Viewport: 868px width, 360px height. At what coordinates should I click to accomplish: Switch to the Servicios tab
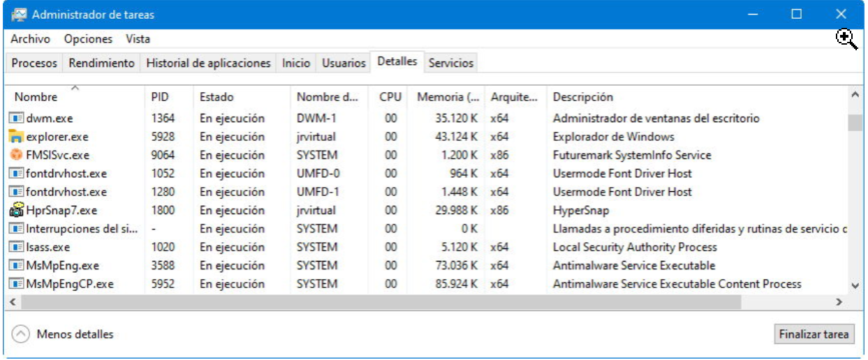[x=450, y=63]
